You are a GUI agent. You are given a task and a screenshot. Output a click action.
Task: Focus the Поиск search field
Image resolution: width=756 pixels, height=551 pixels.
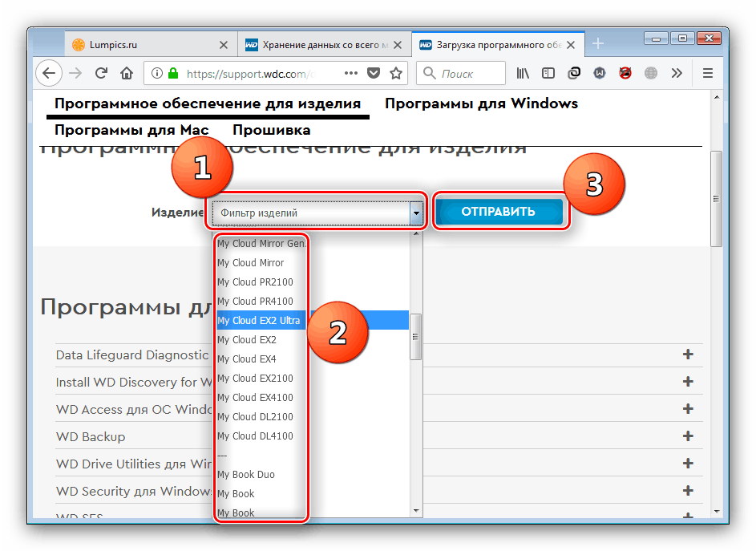pos(461,73)
